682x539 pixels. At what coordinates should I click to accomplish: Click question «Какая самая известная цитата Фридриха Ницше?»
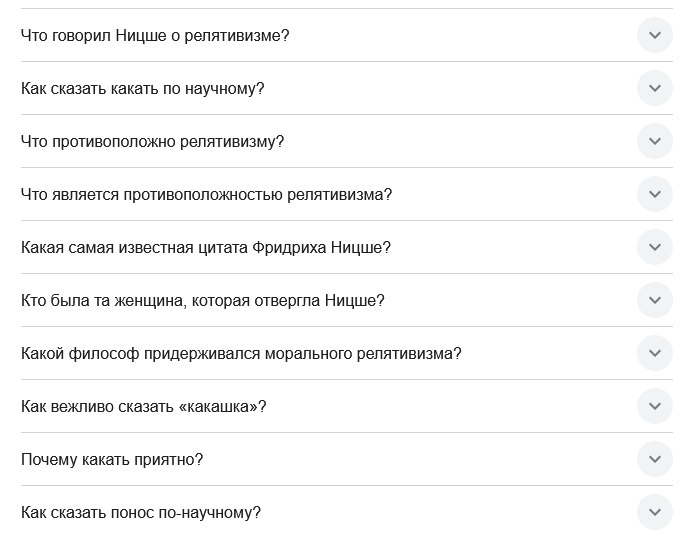pyautogui.click(x=205, y=247)
